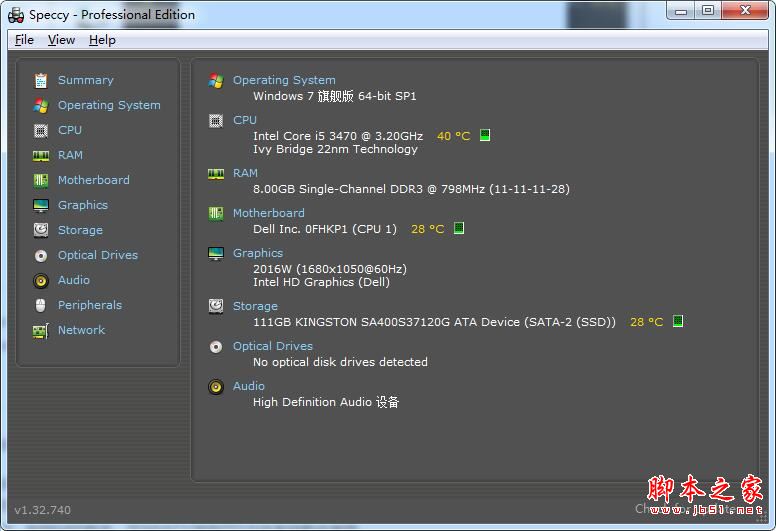Screen dimensions: 776x531
Task: Click the Optical Drives disc icon in sidebar
Action: (41, 255)
